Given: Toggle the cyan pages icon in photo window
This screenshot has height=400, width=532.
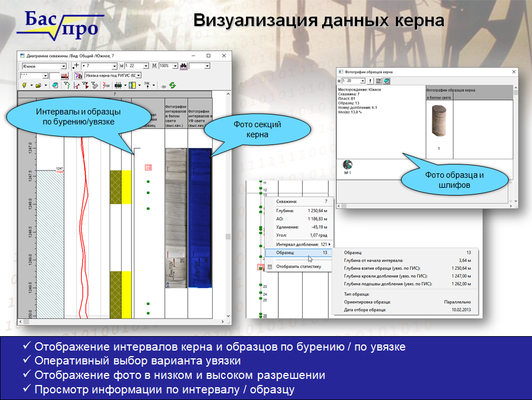Looking at the screenshot, I should point(387,81).
